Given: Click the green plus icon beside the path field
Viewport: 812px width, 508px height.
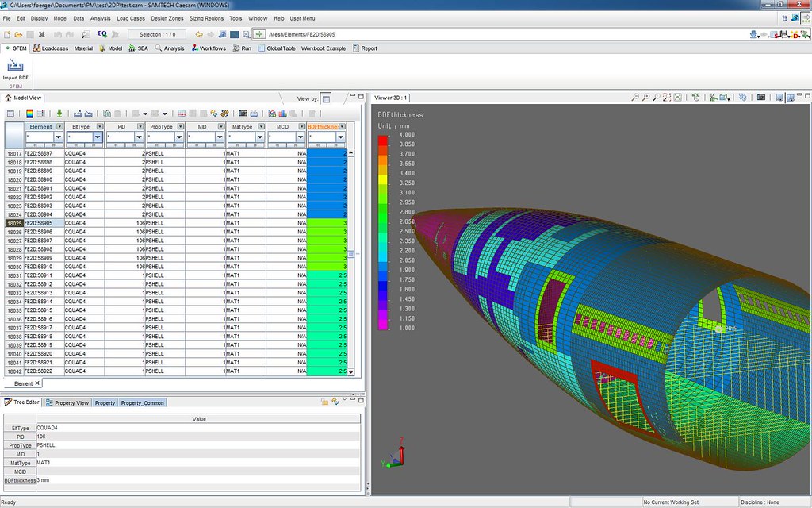Looking at the screenshot, I should 259,34.
